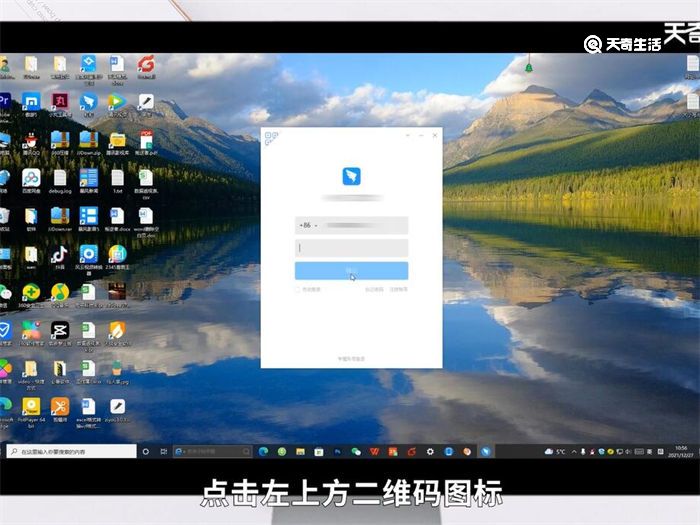Open Microsoft Edge from the taskbar

coord(264,452)
